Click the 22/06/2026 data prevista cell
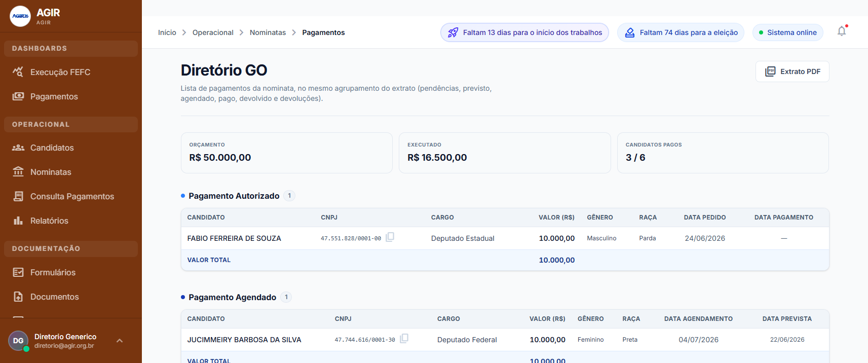Screen dimensions: 868x363 pos(787,340)
